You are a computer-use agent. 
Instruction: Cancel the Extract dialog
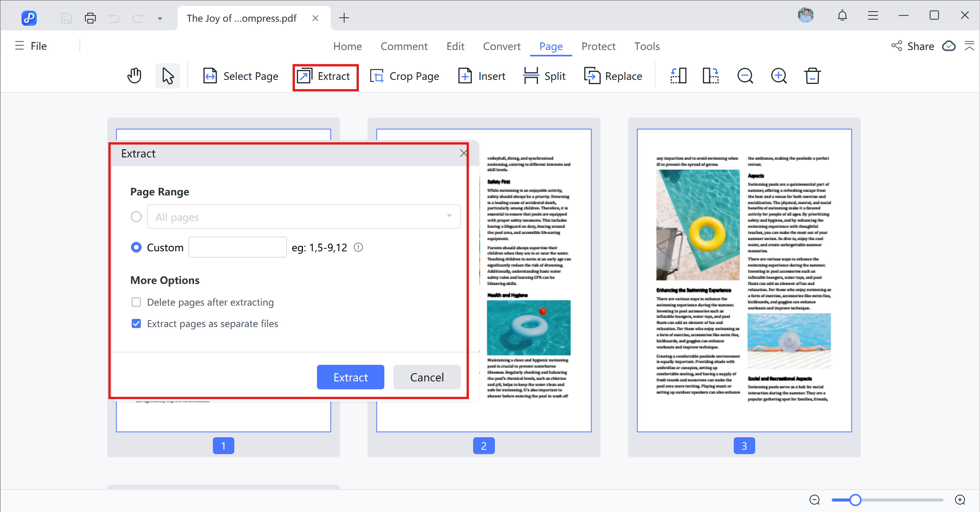click(427, 377)
